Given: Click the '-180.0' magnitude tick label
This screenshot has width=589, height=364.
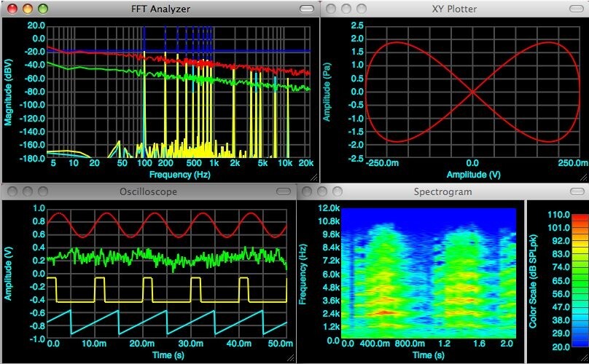Looking at the screenshot, I should pyautogui.click(x=32, y=158).
